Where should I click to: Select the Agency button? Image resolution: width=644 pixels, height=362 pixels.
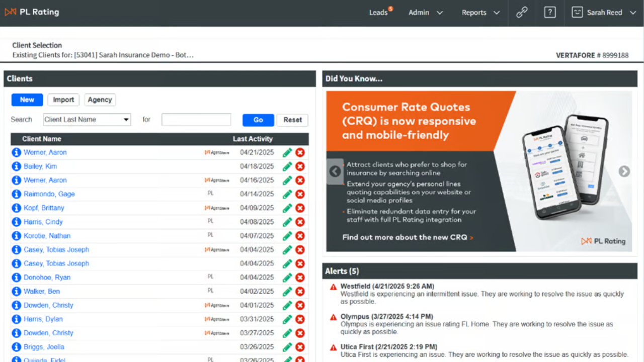(x=100, y=100)
